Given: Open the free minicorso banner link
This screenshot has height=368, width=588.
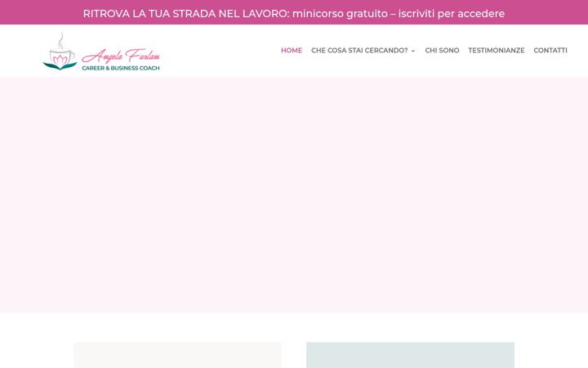Looking at the screenshot, I should coord(294,14).
